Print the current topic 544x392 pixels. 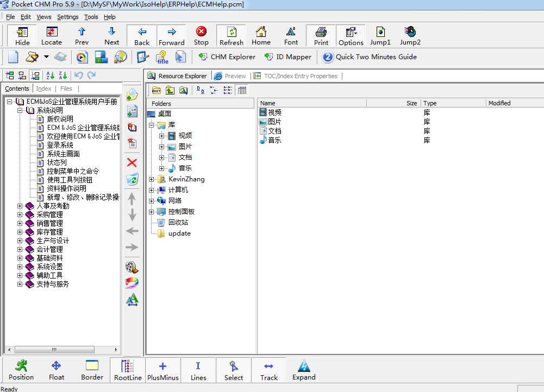321,36
